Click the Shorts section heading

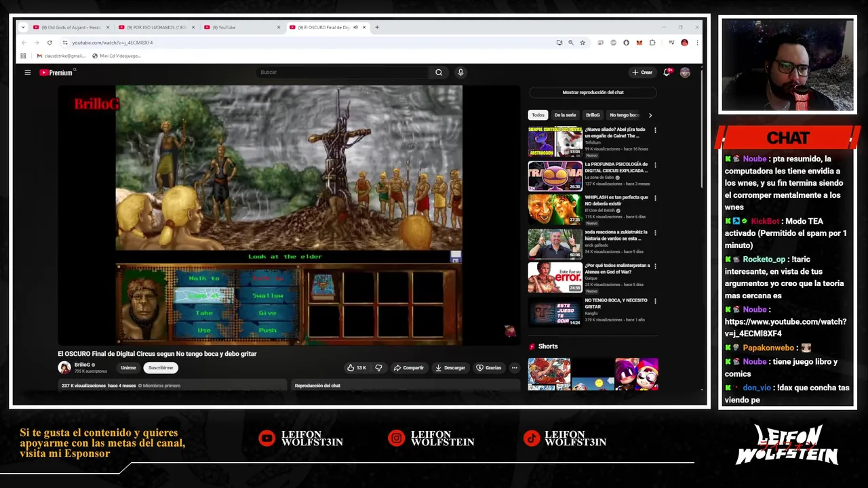pos(548,346)
